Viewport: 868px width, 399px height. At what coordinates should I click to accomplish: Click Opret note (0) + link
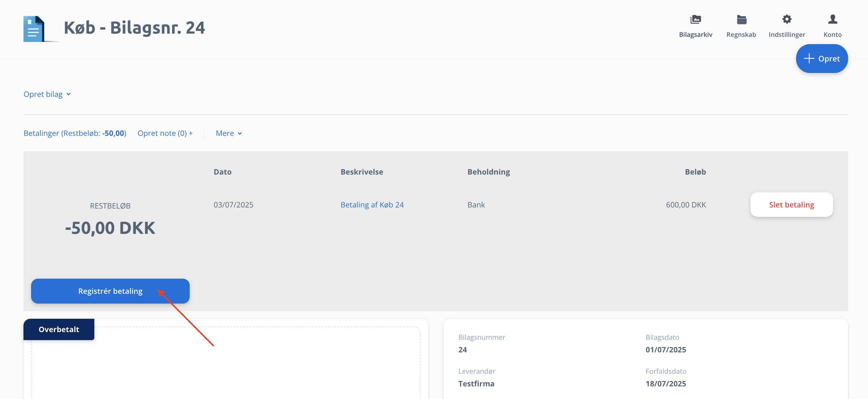[x=165, y=133]
